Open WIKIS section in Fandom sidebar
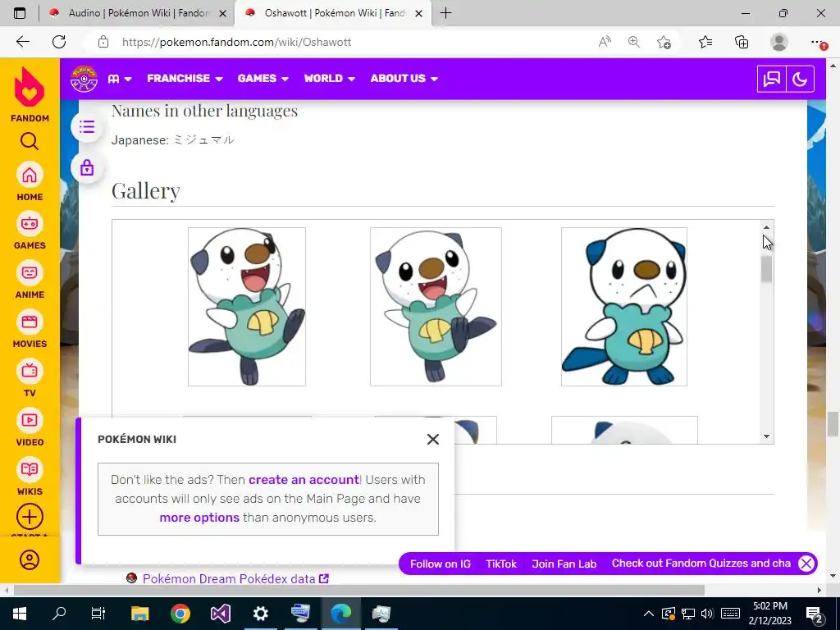This screenshot has width=840, height=630. pyautogui.click(x=30, y=477)
